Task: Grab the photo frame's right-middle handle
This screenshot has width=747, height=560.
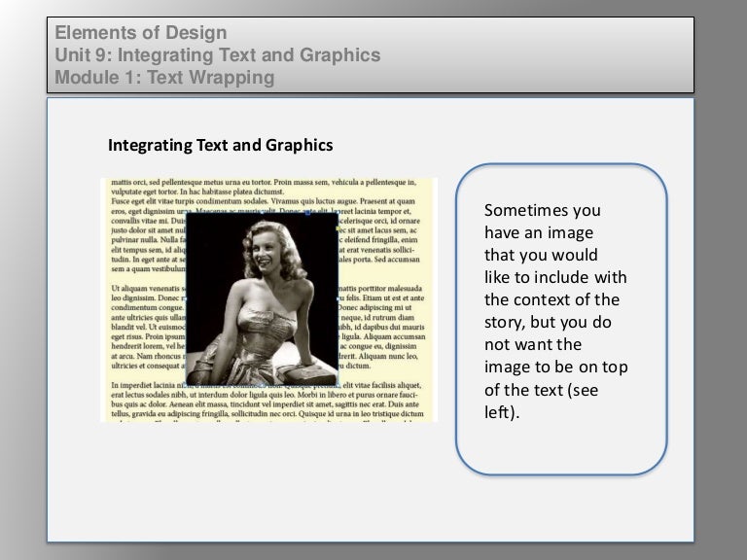Action: tap(338, 297)
